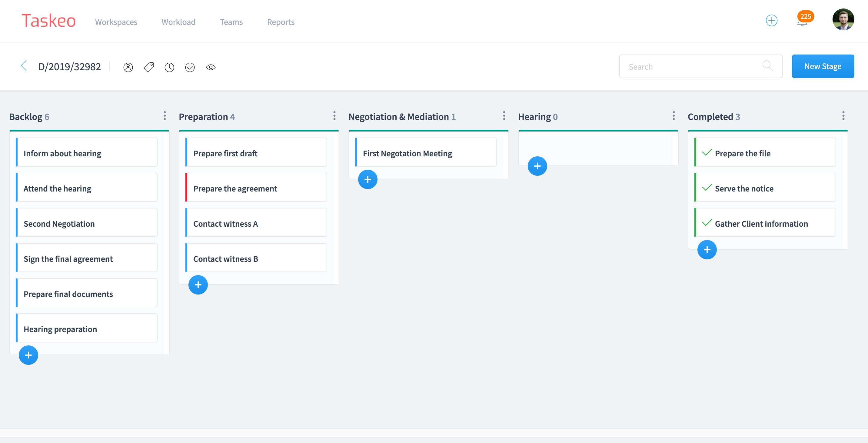The width and height of the screenshot is (868, 443).
Task: Click the add new item plus icon in Backlog
Action: tap(29, 355)
